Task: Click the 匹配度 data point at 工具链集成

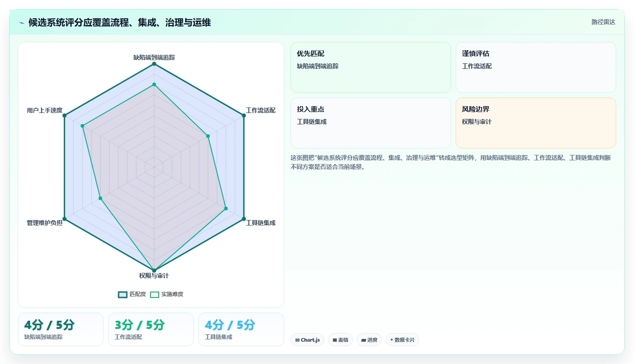Action: [244, 219]
